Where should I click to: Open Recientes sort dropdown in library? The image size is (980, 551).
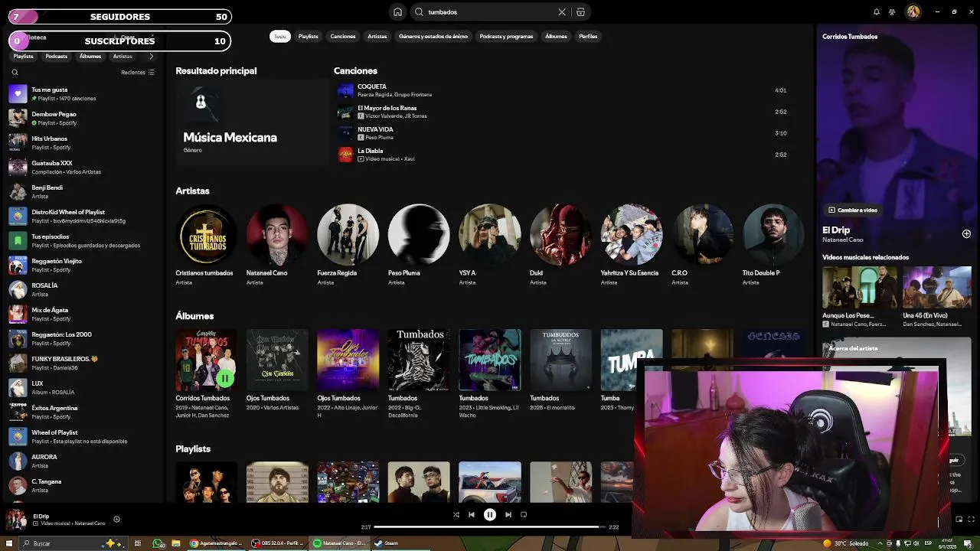(x=138, y=73)
